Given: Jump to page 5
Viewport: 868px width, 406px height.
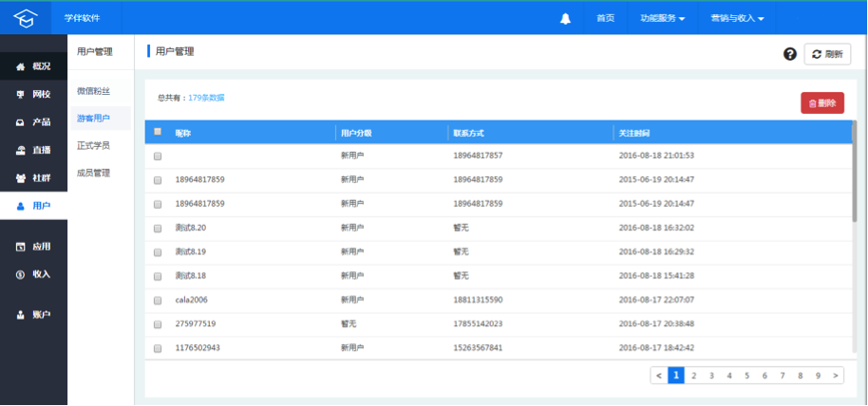Looking at the screenshot, I should (x=746, y=376).
